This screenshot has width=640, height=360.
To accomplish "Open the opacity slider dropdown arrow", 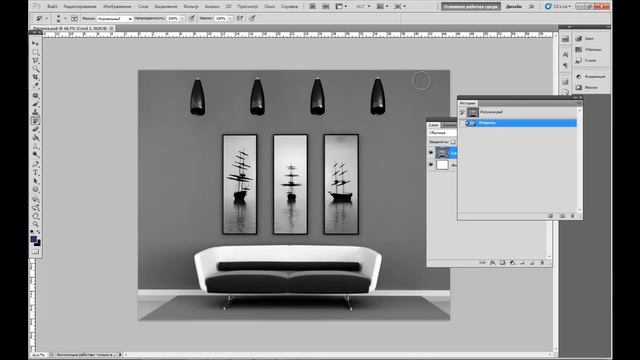I will click(x=182, y=19).
